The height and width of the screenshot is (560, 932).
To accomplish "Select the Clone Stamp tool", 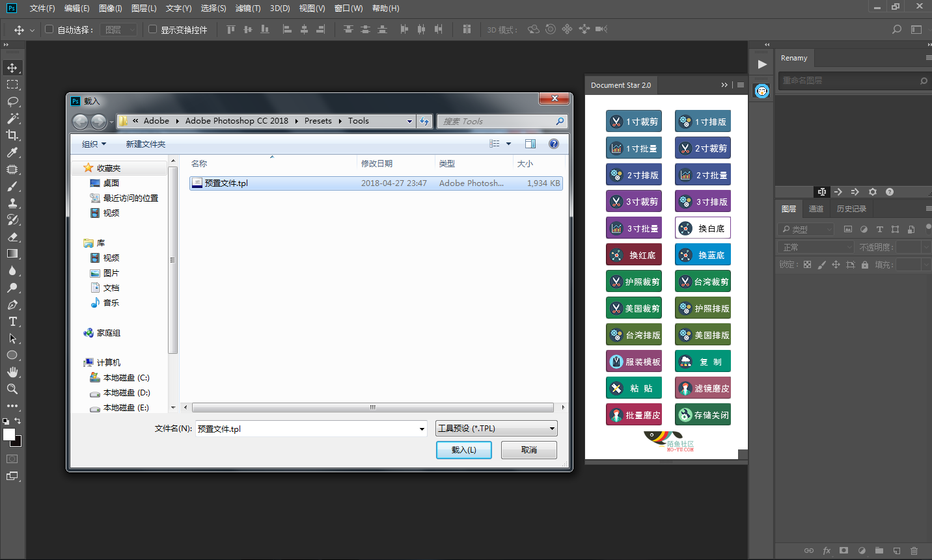I will (x=12, y=203).
